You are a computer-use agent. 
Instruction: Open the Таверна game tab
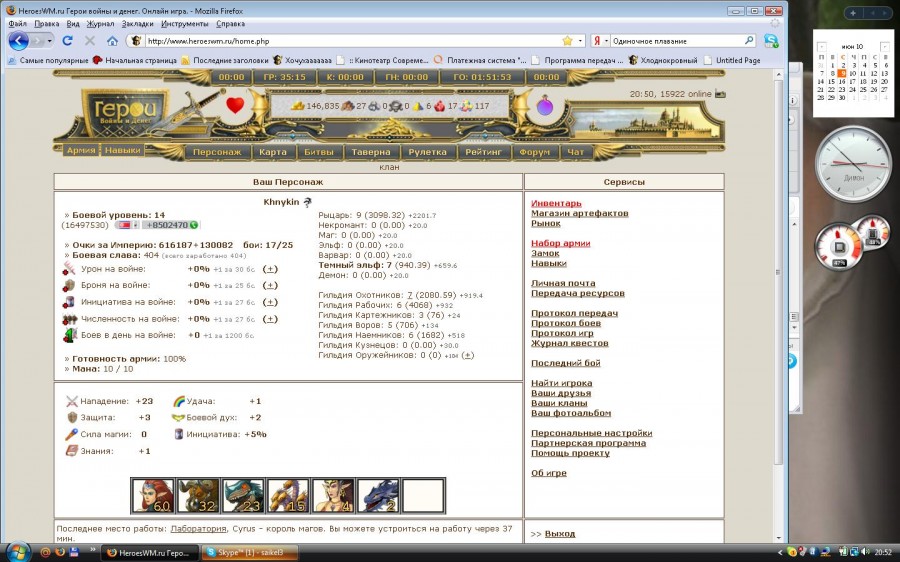(371, 152)
